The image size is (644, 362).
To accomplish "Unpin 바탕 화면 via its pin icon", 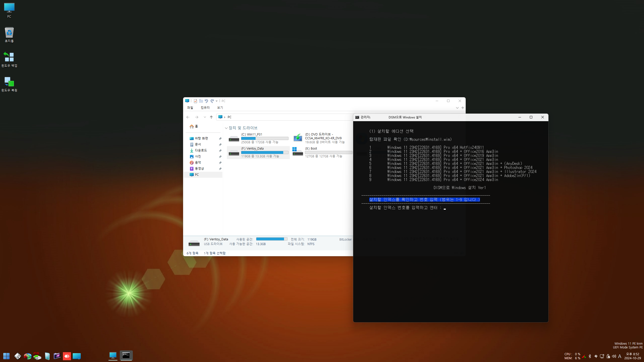I will pyautogui.click(x=220, y=139).
